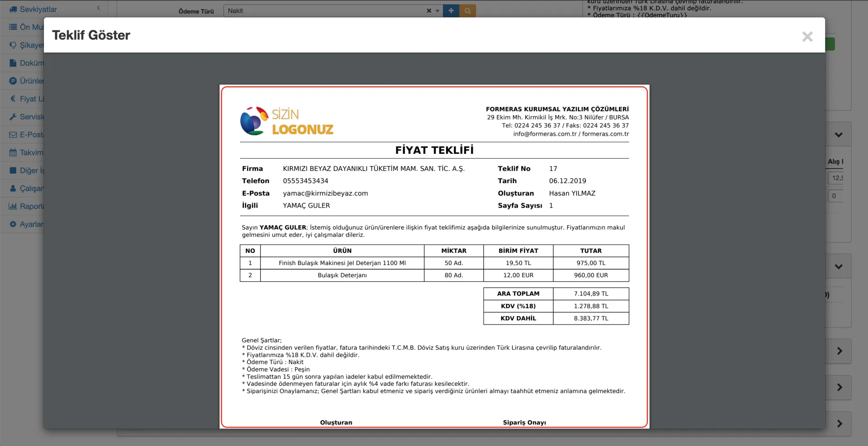This screenshot has width=868, height=446.
Task: Add new payment type with plus button
Action: pyautogui.click(x=451, y=11)
